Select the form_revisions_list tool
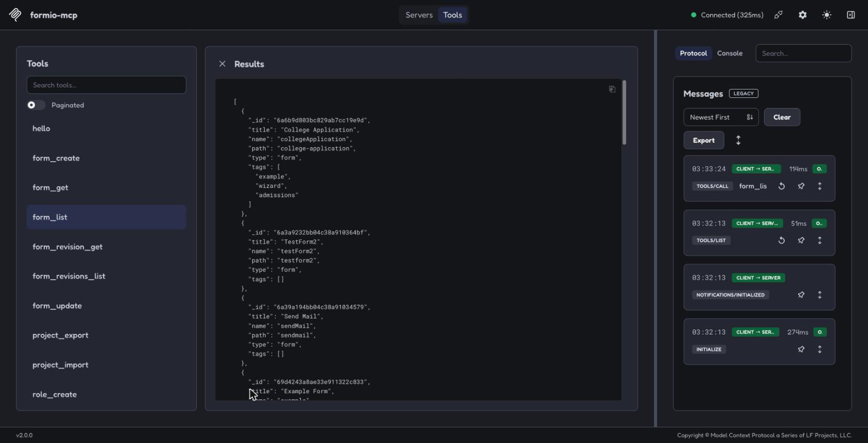868x443 pixels. pyautogui.click(x=106, y=276)
